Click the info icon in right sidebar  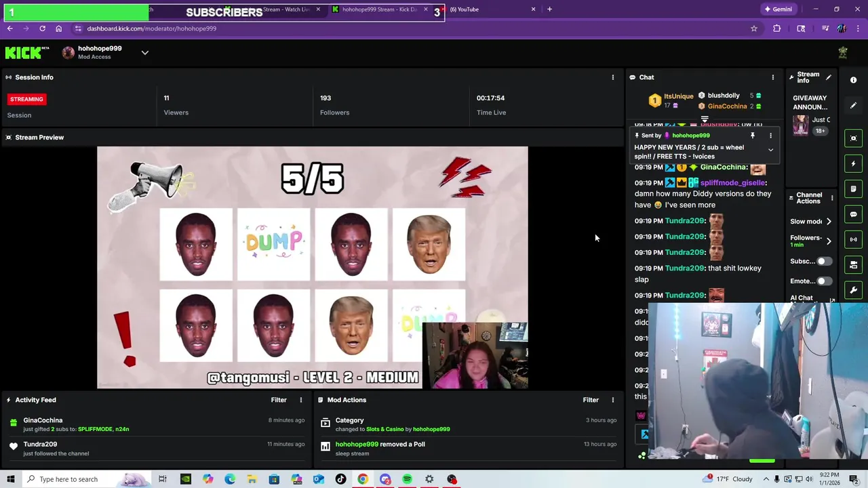click(854, 80)
